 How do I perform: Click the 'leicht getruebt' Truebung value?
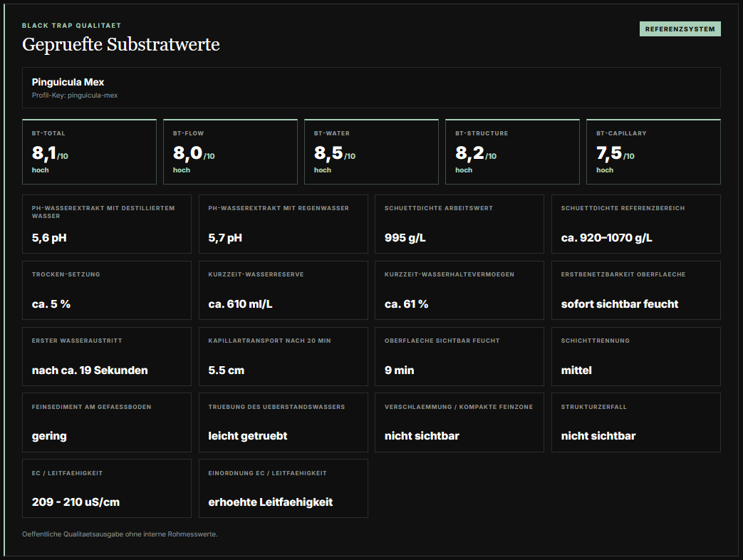point(248,436)
